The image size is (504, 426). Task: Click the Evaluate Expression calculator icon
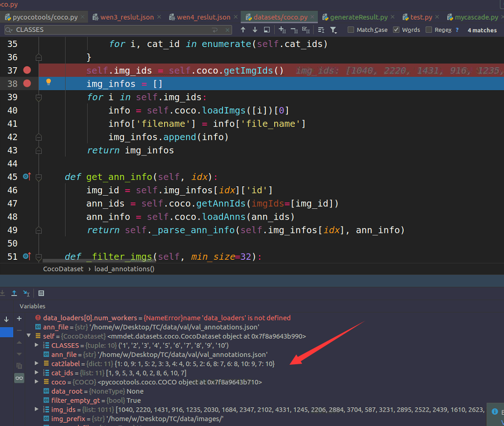pos(41,293)
